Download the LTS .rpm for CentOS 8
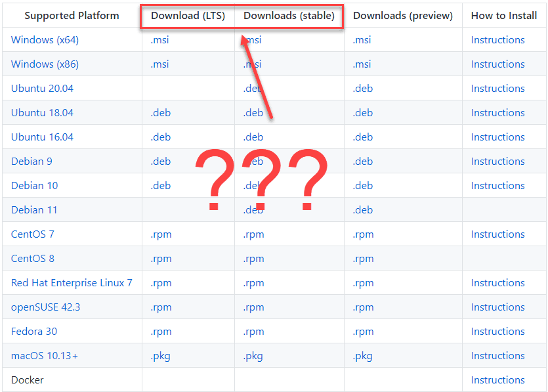 coord(161,259)
